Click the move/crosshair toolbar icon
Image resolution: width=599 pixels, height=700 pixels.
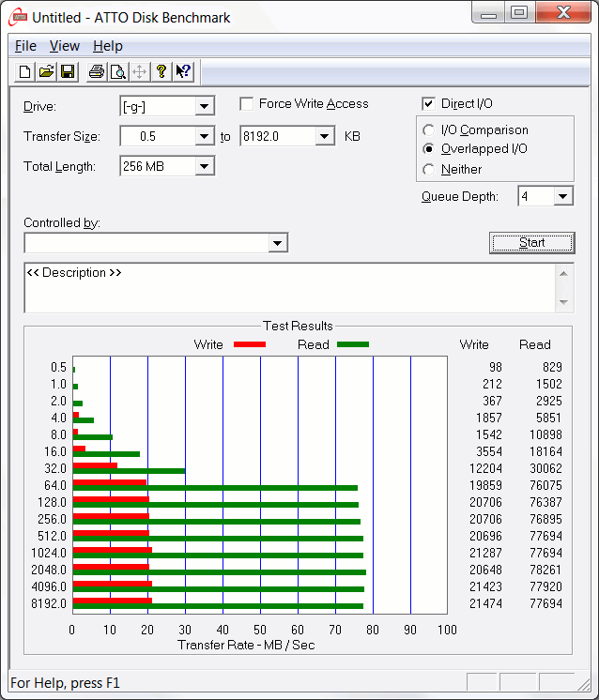[x=139, y=71]
